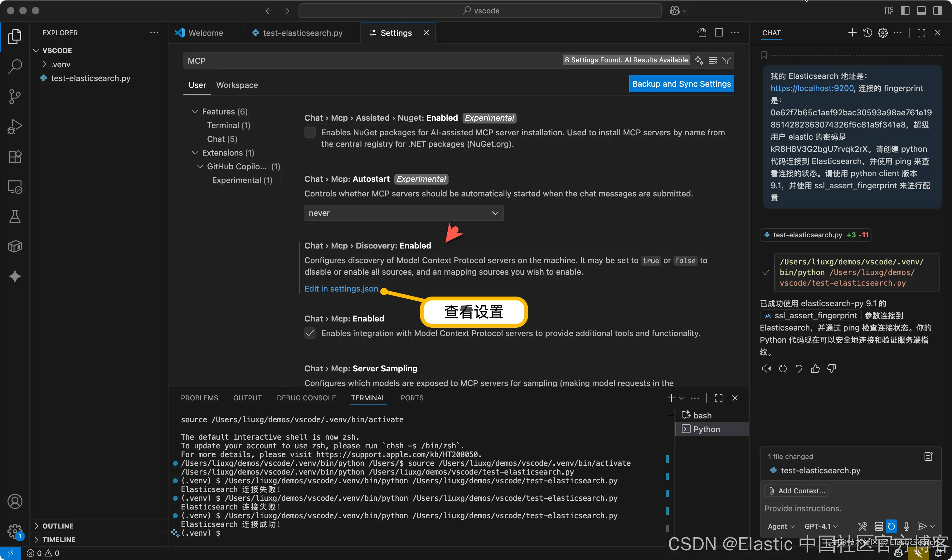Screen dimensions: 952x560
Task: Open Run and Debug view
Action: 15,127
